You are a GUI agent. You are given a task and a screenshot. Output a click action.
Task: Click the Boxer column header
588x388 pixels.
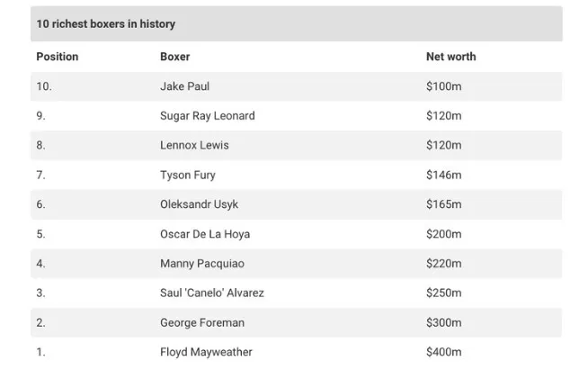pyautogui.click(x=175, y=57)
